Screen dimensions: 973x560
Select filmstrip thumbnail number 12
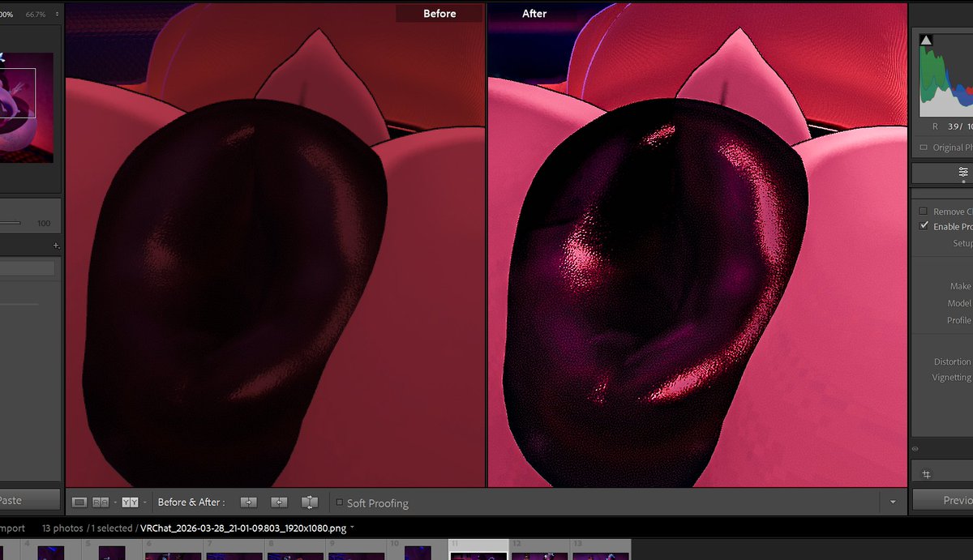[x=539, y=551]
